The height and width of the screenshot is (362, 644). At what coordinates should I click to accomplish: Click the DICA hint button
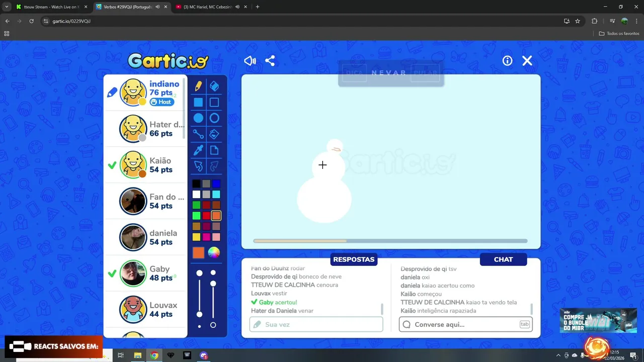point(355,73)
